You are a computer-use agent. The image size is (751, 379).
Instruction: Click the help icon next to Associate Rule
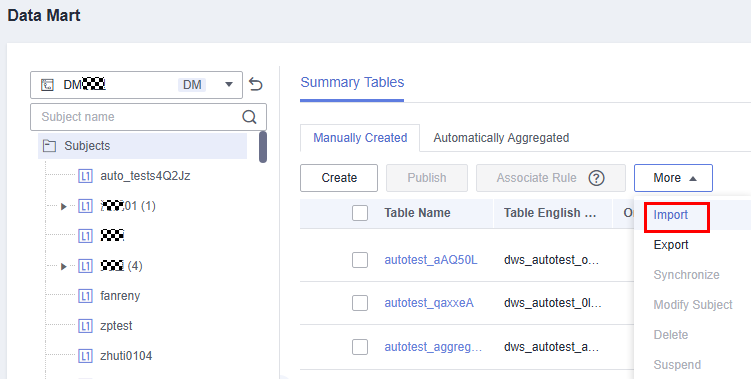596,178
